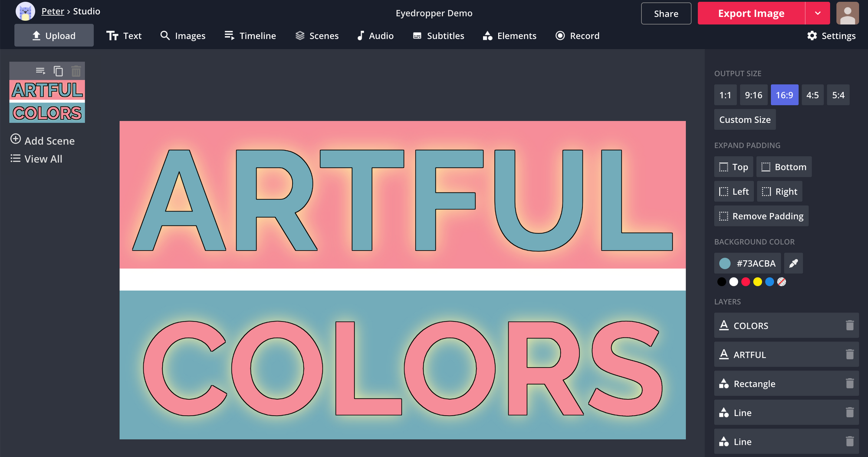Select the ARTFUL COLORS scene thumbnail
The height and width of the screenshot is (457, 868).
(x=47, y=101)
